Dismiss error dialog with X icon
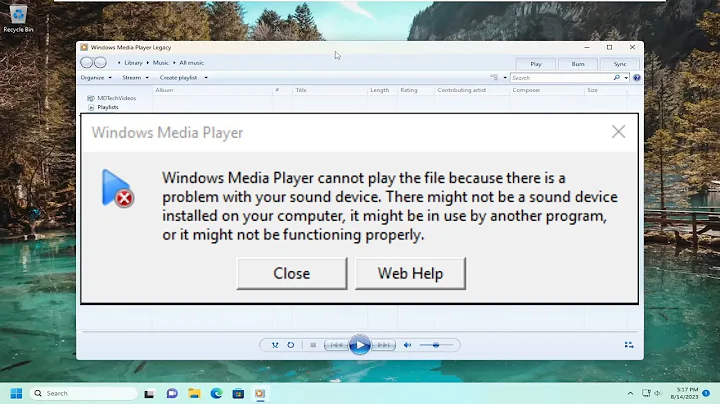The width and height of the screenshot is (720, 404). [619, 132]
